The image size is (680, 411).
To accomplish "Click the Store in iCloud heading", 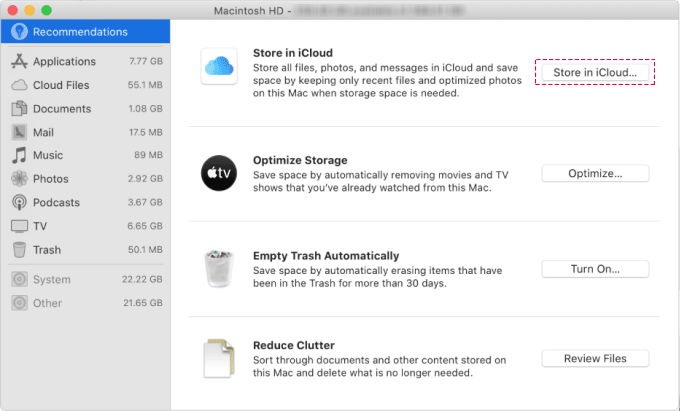I will [x=293, y=53].
